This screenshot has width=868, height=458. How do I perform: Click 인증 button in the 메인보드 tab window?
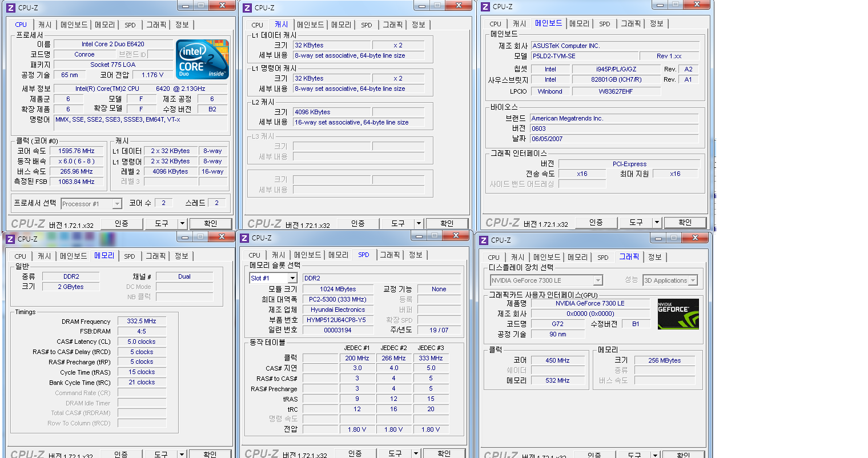pyautogui.click(x=596, y=222)
